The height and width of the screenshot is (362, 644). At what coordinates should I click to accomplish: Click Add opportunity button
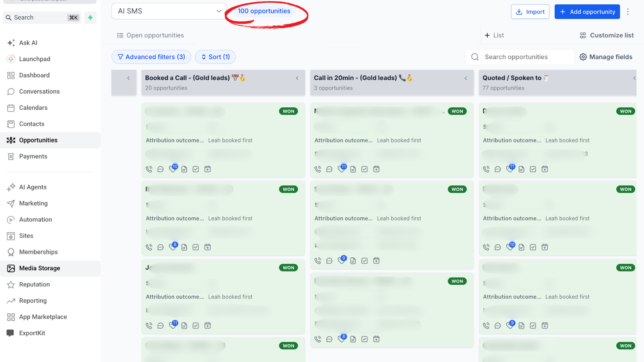[x=587, y=12]
